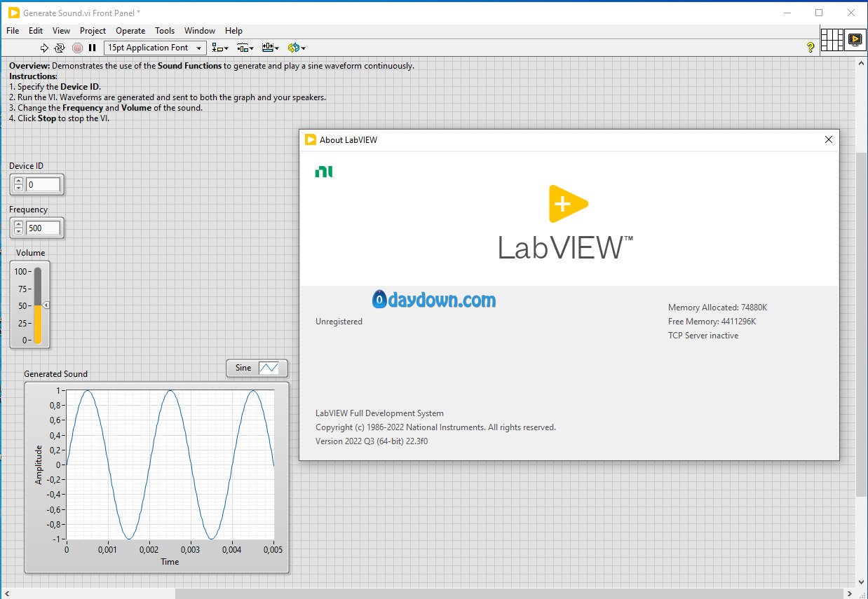
Task: Open the yellow question mark Context Help
Action: click(811, 48)
